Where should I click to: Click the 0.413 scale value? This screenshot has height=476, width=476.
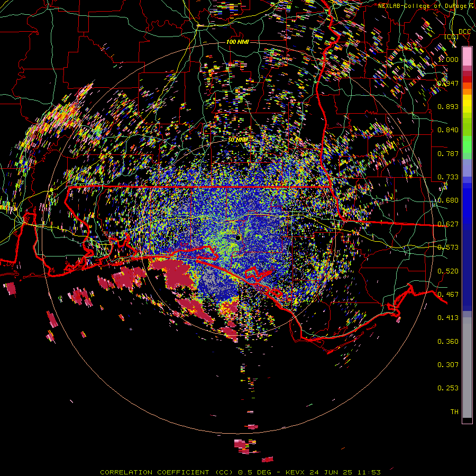coord(448,318)
